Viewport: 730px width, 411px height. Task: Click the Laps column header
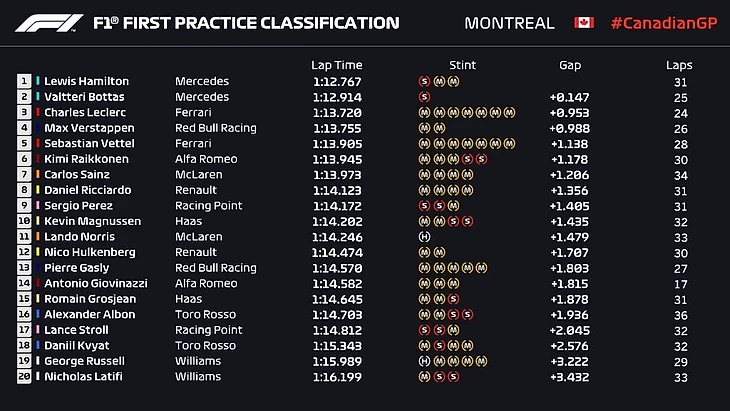679,65
